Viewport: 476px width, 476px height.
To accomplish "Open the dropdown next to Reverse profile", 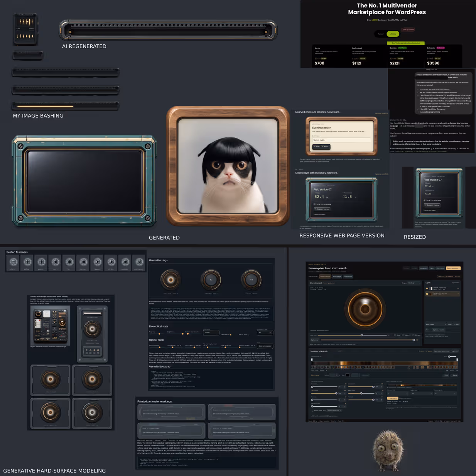I will click(334, 410).
